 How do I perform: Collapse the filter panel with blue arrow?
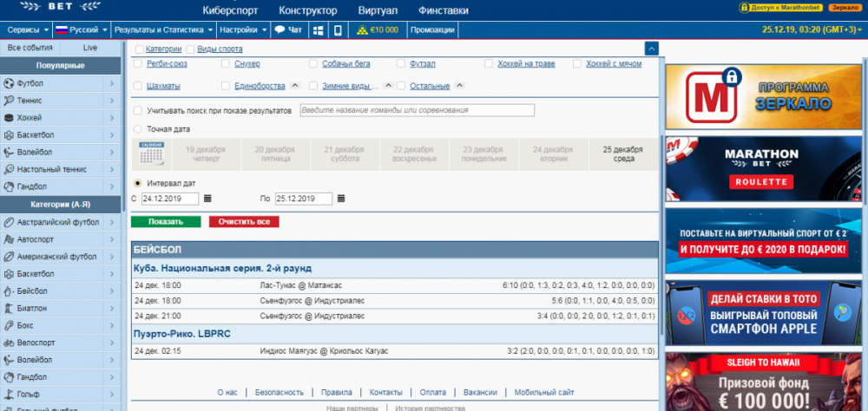pyautogui.click(x=651, y=49)
